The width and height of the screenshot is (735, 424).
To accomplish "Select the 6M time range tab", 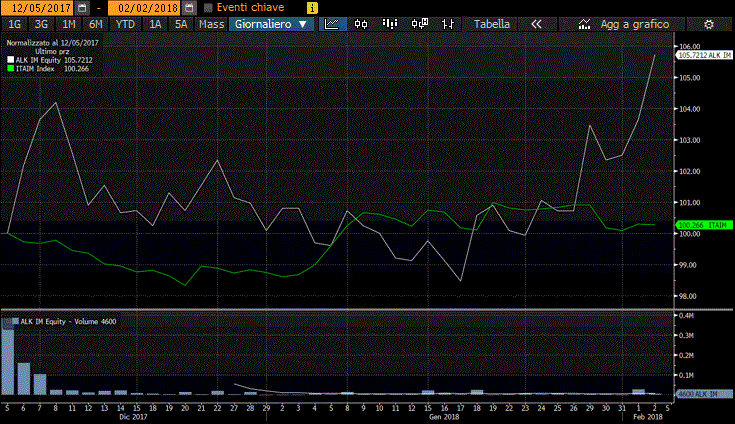I will click(96, 23).
